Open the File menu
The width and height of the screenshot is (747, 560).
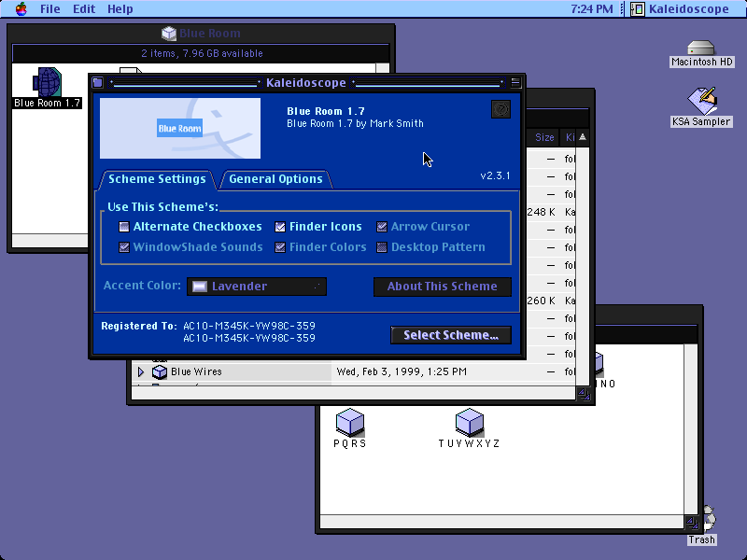[x=50, y=8]
